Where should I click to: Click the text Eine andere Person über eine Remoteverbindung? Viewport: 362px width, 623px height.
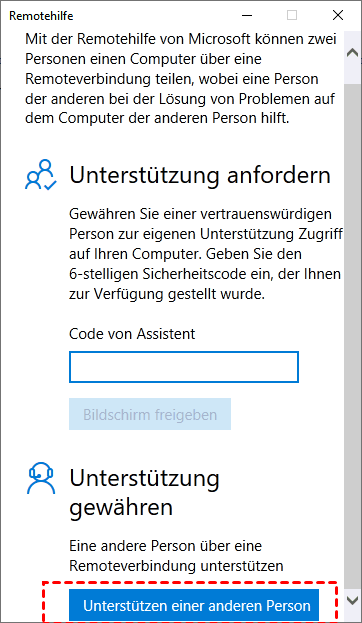[x=176, y=556]
